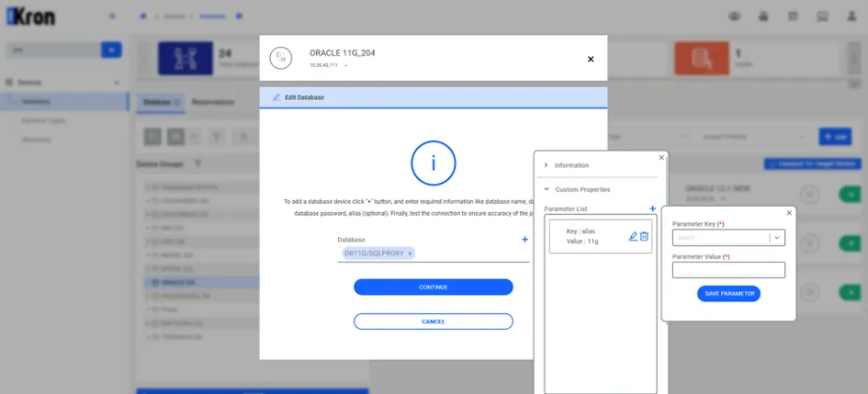Delete the alias parameter trash icon
Image resolution: width=868 pixels, height=394 pixels.
point(645,236)
